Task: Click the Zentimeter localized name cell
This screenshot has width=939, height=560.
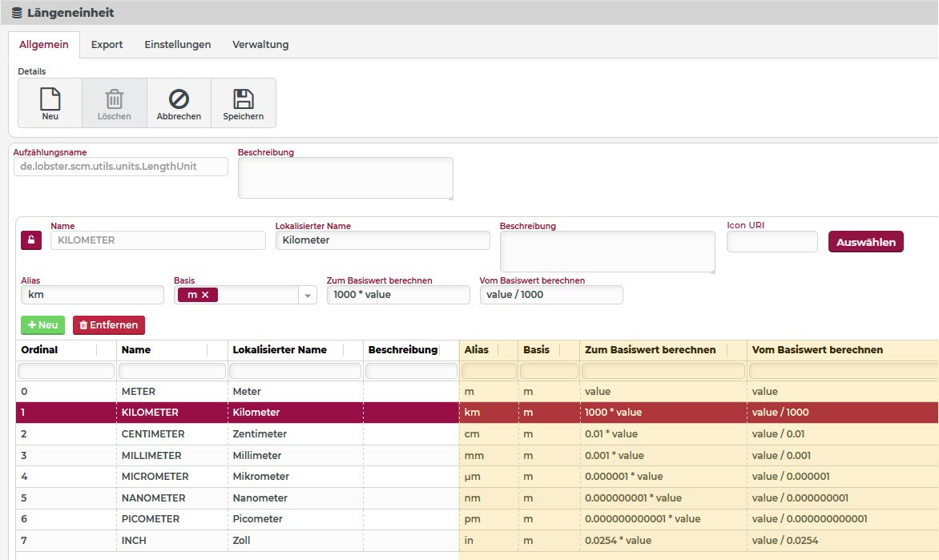Action: (295, 433)
